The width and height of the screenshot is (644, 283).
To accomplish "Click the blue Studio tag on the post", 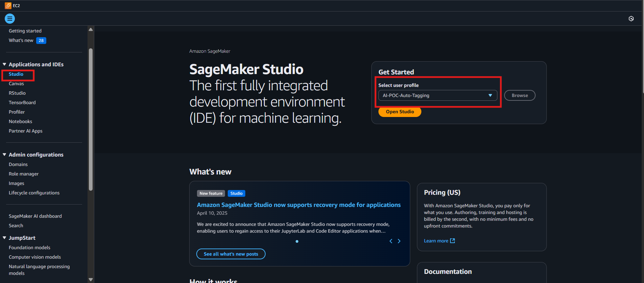I will [237, 193].
